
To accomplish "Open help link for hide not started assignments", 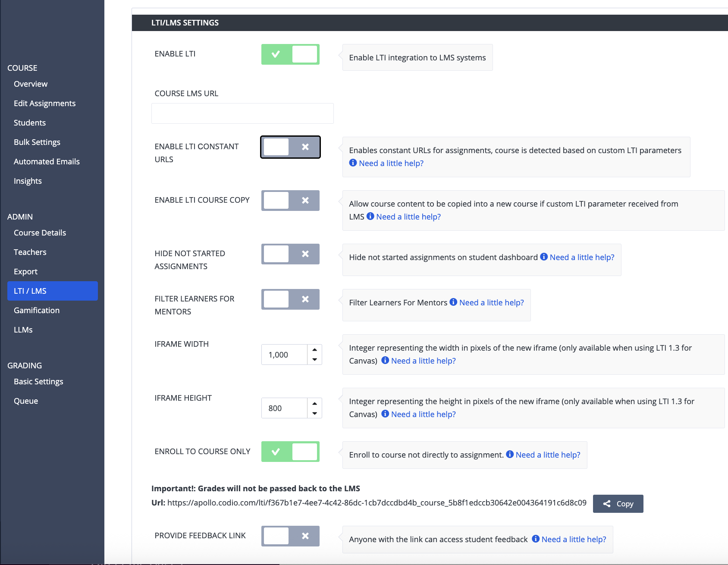I will [x=582, y=257].
